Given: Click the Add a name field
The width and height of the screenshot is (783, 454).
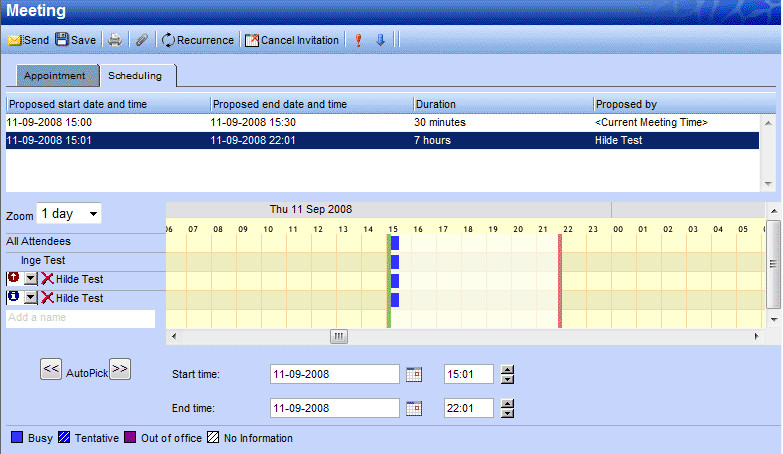Looking at the screenshot, I should tap(81, 318).
